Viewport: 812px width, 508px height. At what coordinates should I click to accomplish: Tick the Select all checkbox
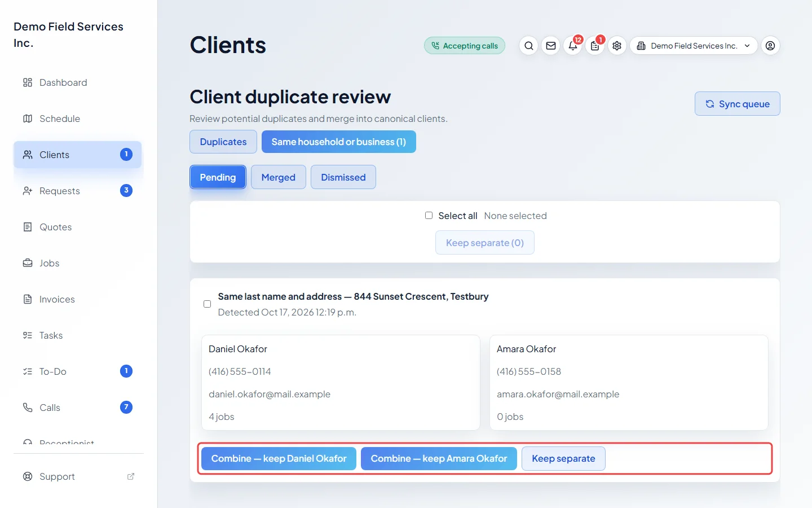coord(429,216)
